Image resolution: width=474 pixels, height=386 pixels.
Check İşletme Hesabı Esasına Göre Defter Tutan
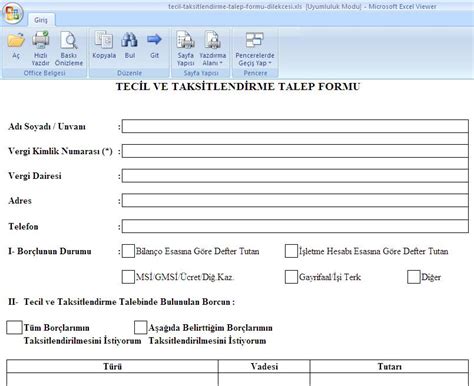coord(291,251)
